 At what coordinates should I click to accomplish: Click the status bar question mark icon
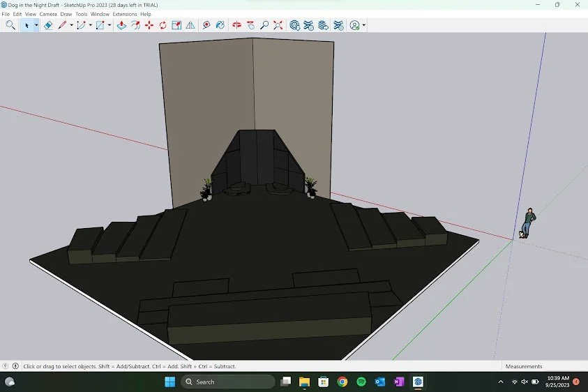[6, 365]
